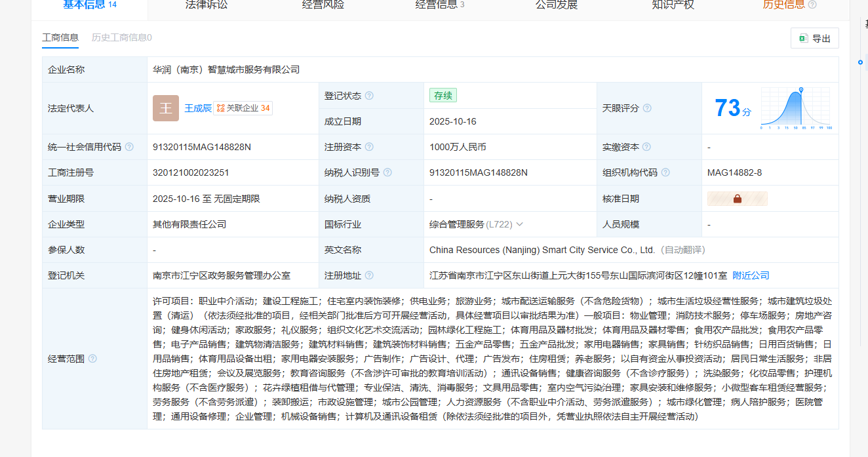Click the 王 avatar of legal representative
This screenshot has height=457, width=868.
click(165, 108)
